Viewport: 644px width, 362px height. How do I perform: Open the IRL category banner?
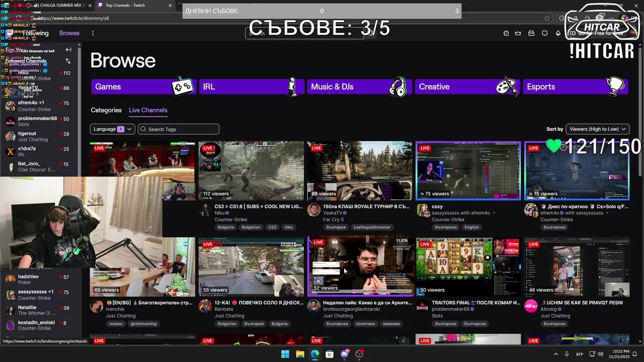(x=252, y=86)
